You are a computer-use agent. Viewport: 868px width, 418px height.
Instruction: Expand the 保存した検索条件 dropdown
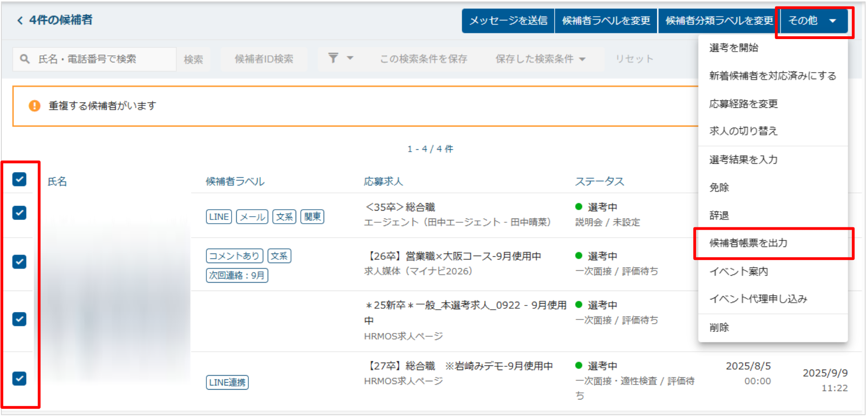pos(540,59)
